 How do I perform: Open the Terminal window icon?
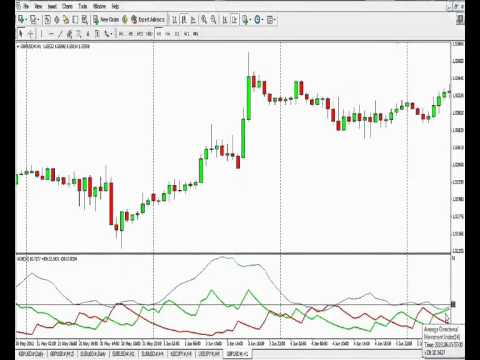75,20
